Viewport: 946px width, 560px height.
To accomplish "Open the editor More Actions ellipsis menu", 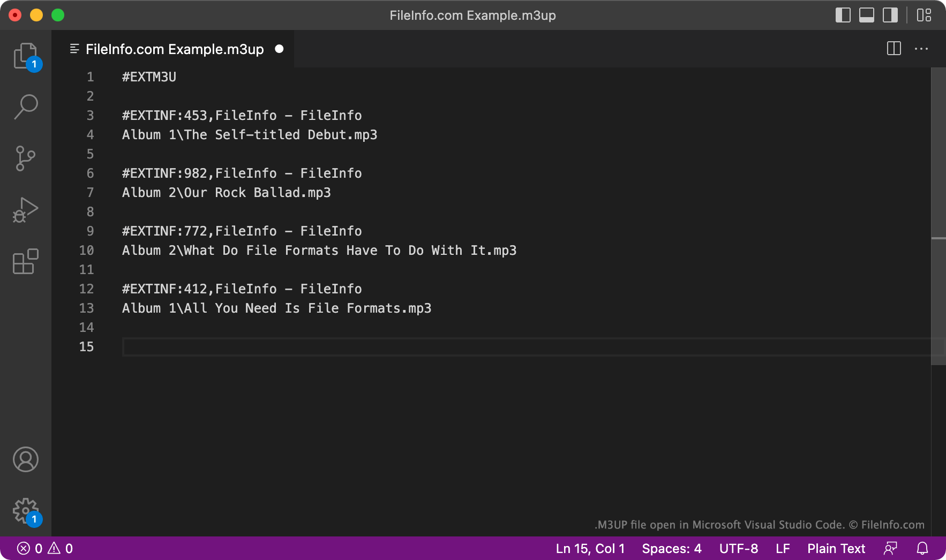I will pyautogui.click(x=921, y=49).
